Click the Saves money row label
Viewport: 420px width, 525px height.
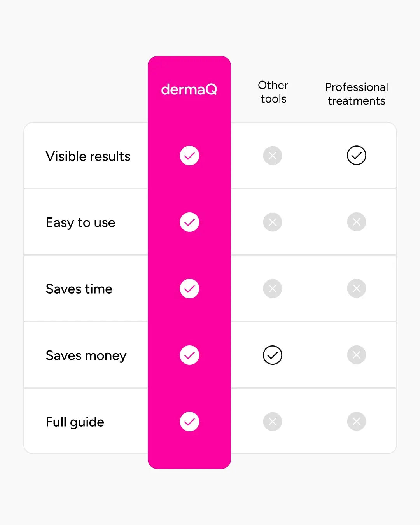86,355
